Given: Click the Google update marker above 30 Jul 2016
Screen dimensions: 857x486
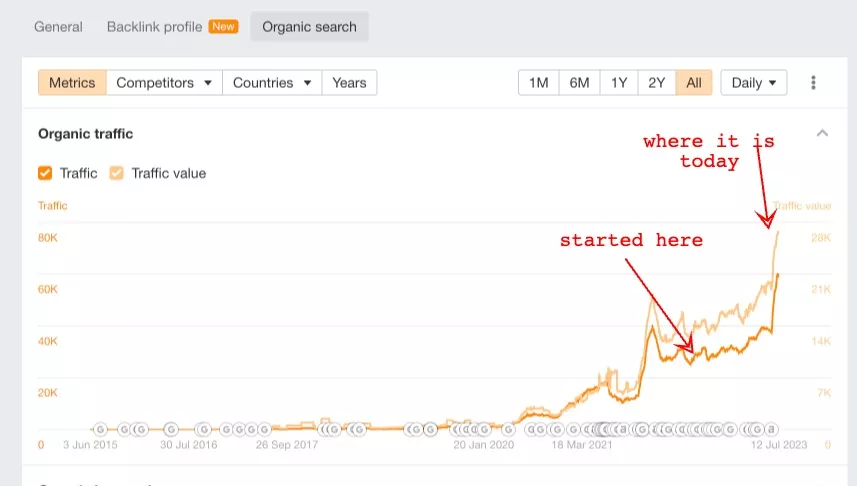Looking at the screenshot, I should pos(203,429).
